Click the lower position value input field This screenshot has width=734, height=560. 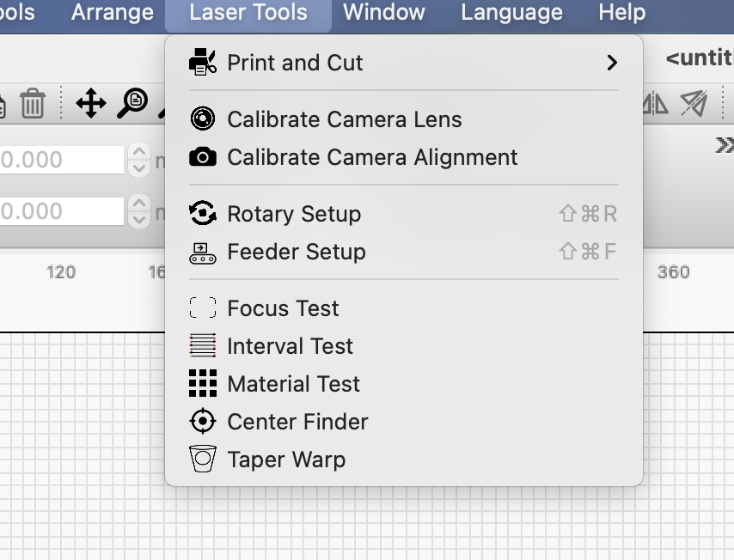coord(62,211)
